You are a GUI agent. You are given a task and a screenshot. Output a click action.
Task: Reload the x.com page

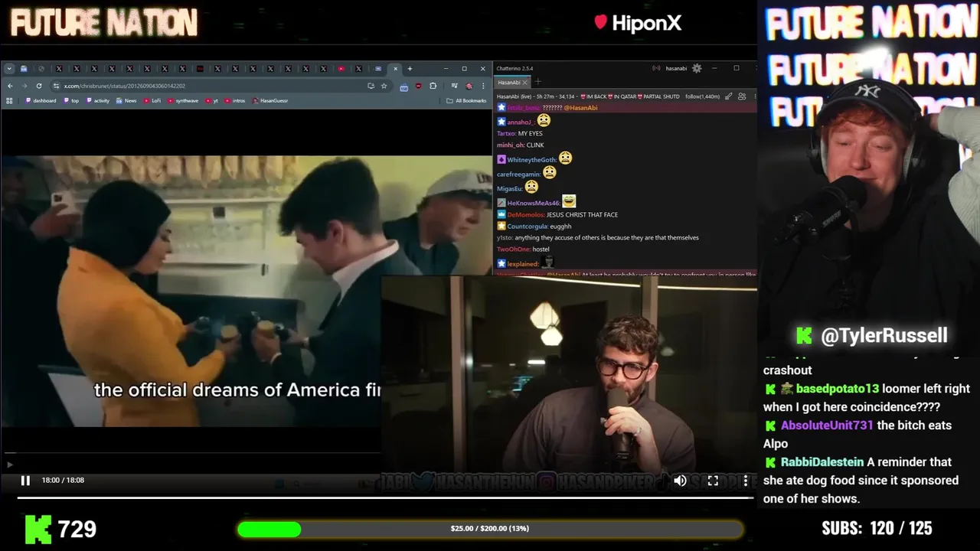click(x=38, y=86)
